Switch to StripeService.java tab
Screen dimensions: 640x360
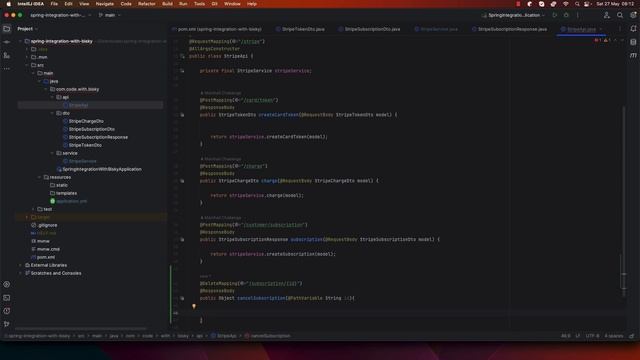tap(436, 29)
